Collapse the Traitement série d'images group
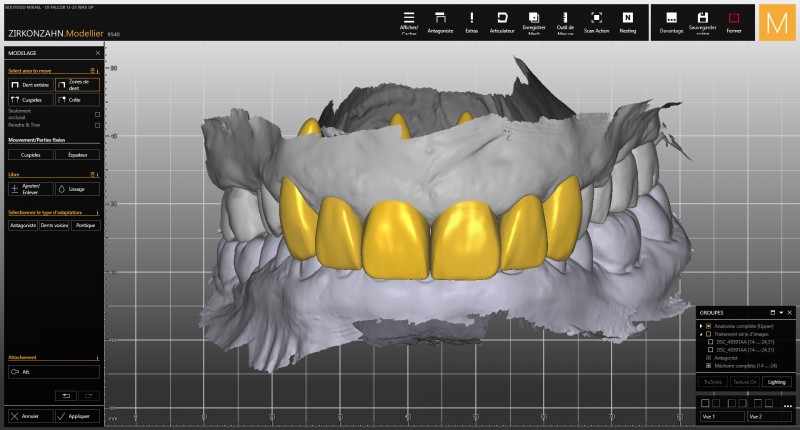The image size is (800, 430). (701, 334)
